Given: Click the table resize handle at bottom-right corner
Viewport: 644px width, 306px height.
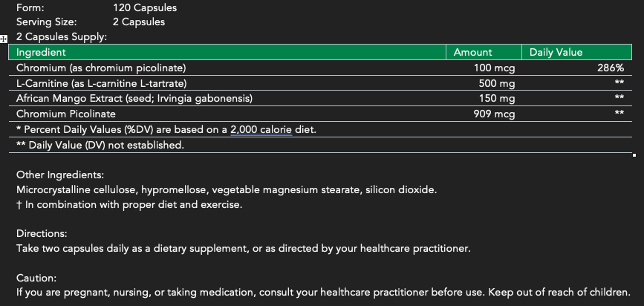Looking at the screenshot, I should click(x=634, y=155).
